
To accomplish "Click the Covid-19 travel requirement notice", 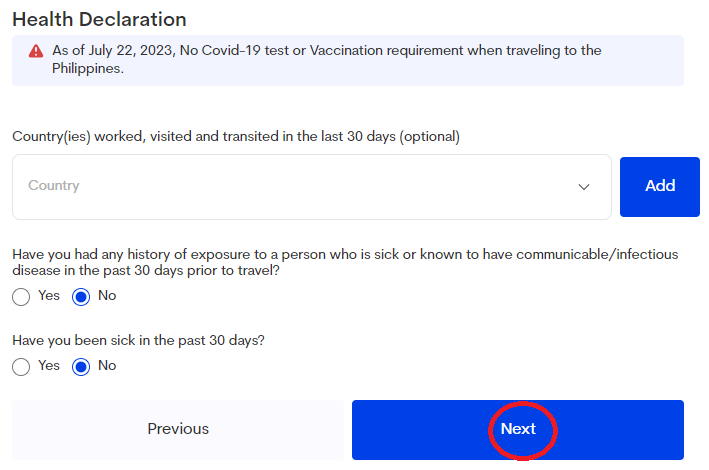I will coord(360,60).
